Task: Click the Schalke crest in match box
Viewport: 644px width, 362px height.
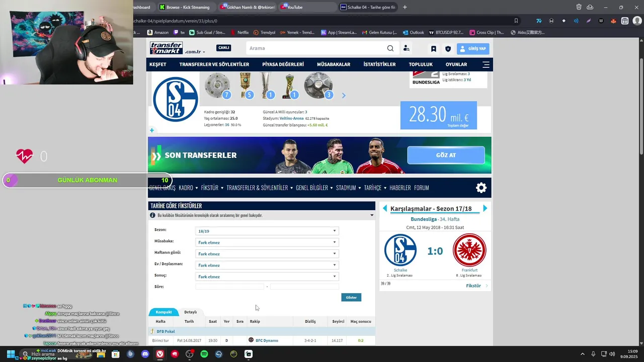Action: (x=400, y=250)
